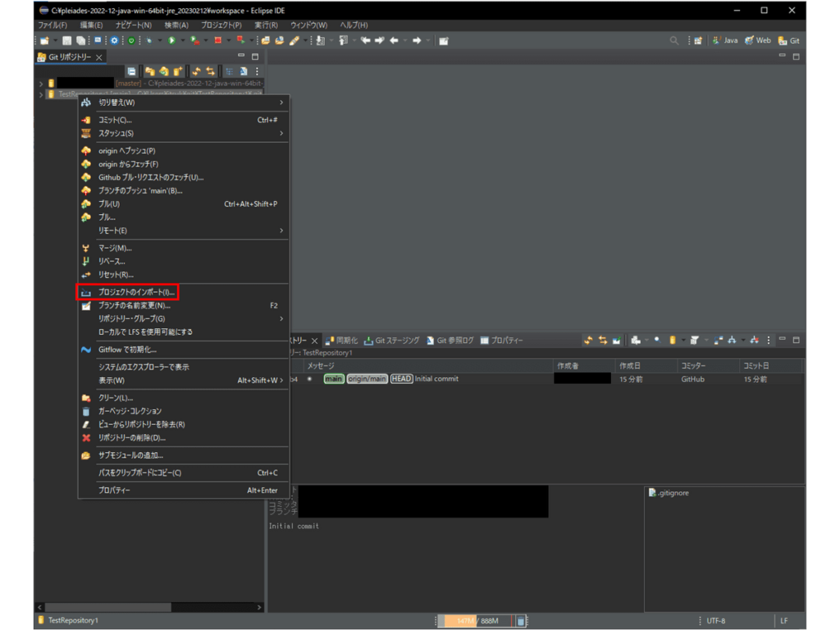Image resolution: width=840 pixels, height=630 pixels.
Task: Click the Open Type icon in toolbar
Action: tap(265, 41)
